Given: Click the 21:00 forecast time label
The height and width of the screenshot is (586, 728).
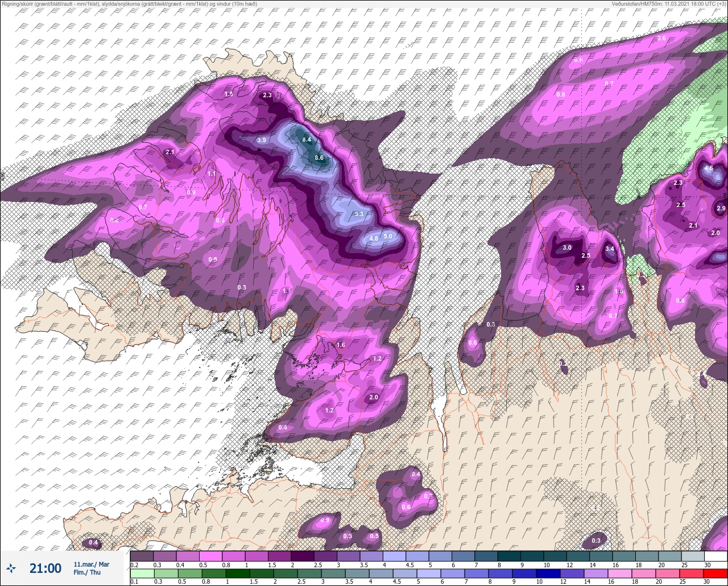Looking at the screenshot, I should [x=45, y=568].
